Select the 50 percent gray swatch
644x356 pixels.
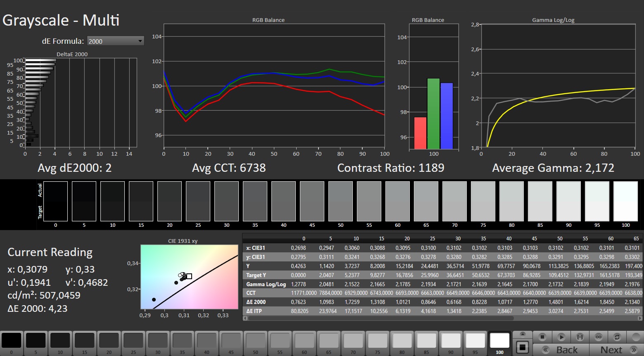click(255, 342)
